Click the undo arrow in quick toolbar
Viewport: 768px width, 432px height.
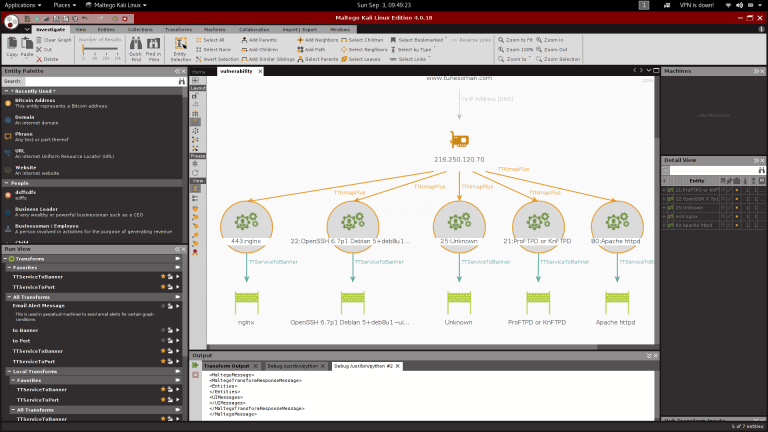(85, 19)
